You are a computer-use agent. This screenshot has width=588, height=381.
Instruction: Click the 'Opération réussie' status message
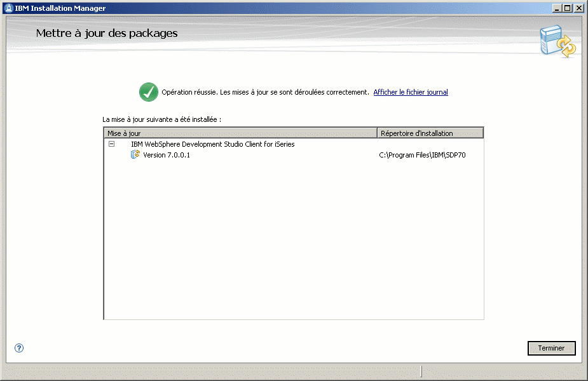pyautogui.click(x=265, y=92)
